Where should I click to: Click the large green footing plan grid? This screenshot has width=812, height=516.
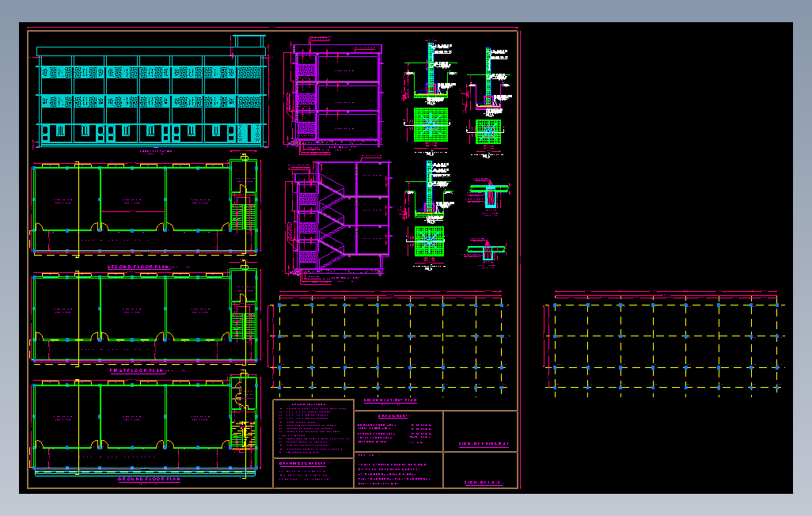click(431, 124)
